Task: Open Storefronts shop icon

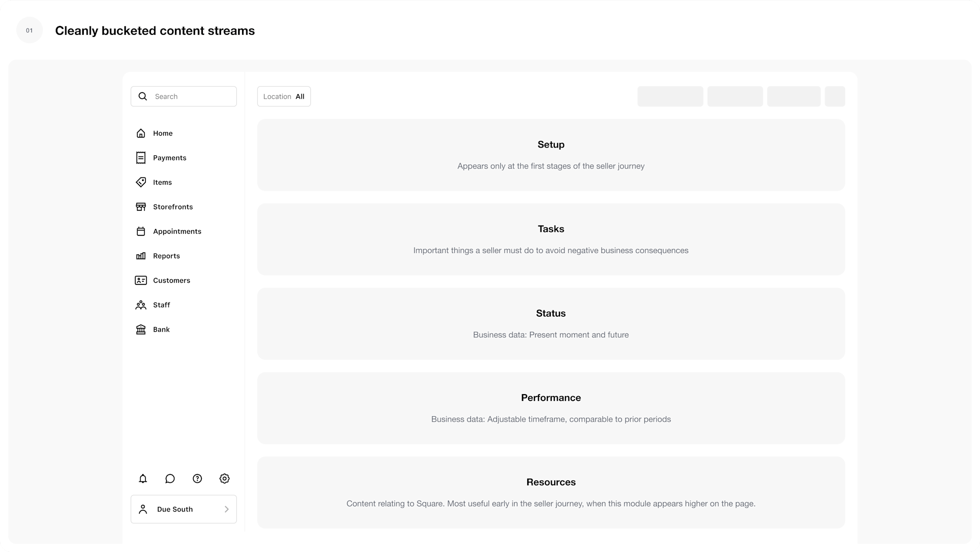Action: point(141,207)
